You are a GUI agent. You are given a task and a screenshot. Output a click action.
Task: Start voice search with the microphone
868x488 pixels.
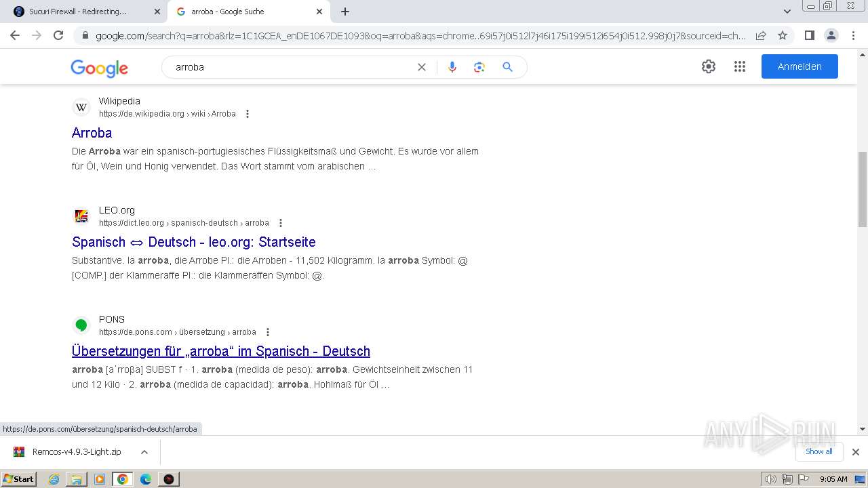[x=452, y=67]
